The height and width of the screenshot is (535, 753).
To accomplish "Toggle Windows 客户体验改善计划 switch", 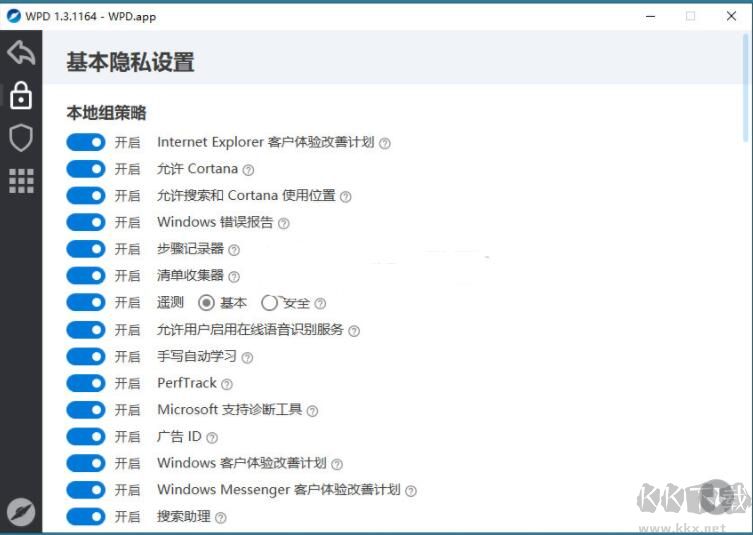I will coord(85,463).
